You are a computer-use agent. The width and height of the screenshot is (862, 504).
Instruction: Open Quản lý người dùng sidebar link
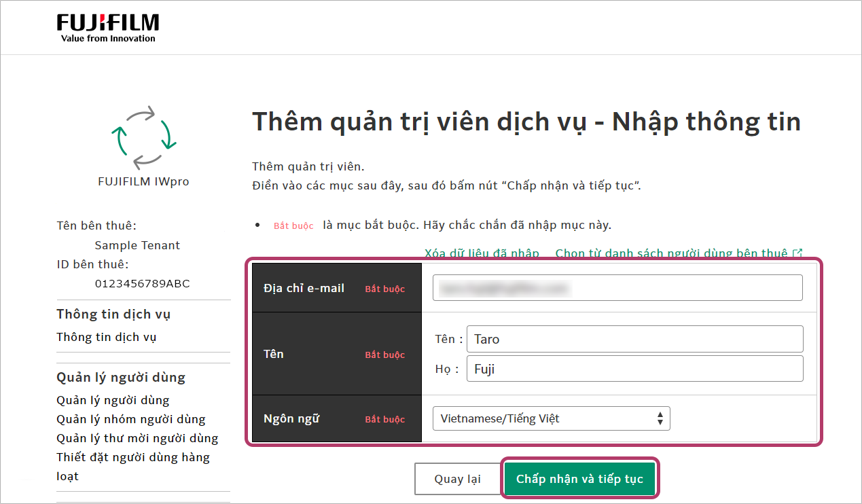pos(113,400)
